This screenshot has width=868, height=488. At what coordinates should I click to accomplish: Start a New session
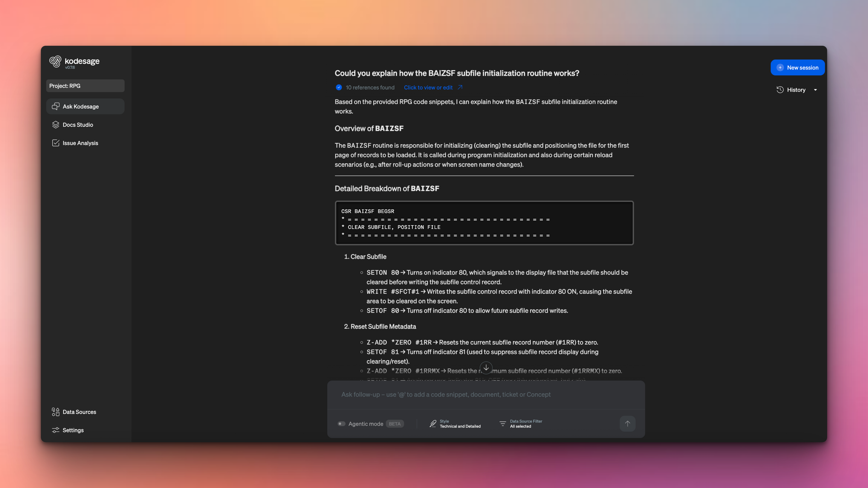tap(797, 67)
